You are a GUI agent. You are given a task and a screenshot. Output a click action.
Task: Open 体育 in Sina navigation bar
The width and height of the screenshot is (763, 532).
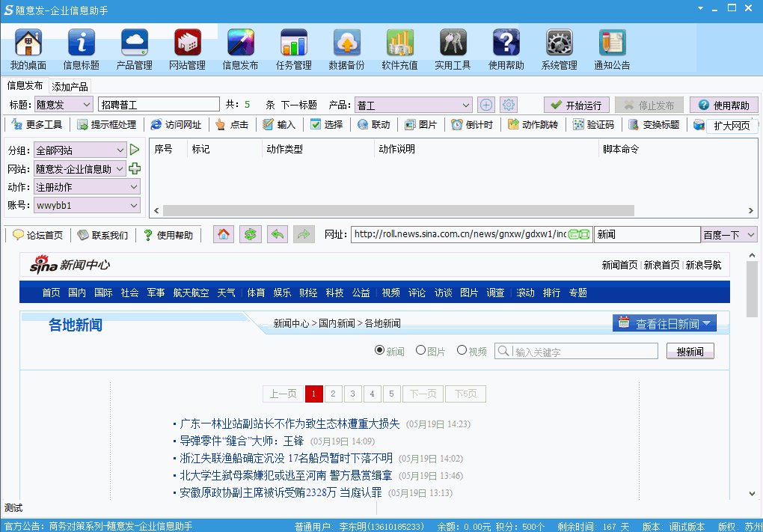coord(256,293)
